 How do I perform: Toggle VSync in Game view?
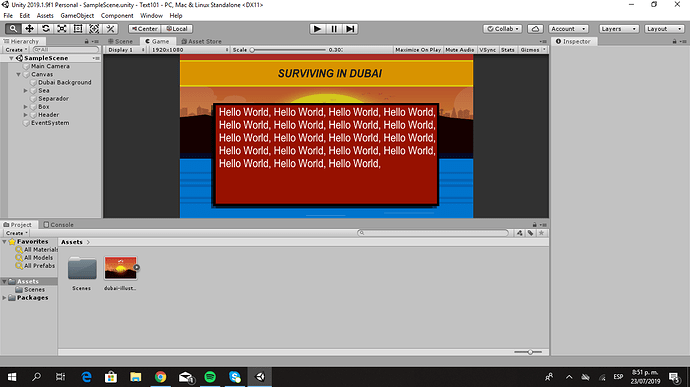pos(488,50)
